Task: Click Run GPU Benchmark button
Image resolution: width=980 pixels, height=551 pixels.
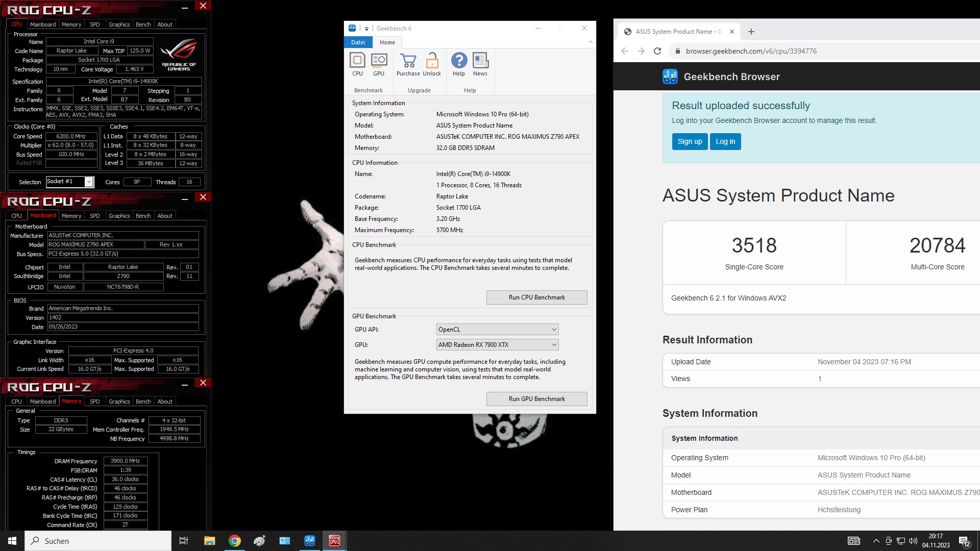Action: pos(537,399)
